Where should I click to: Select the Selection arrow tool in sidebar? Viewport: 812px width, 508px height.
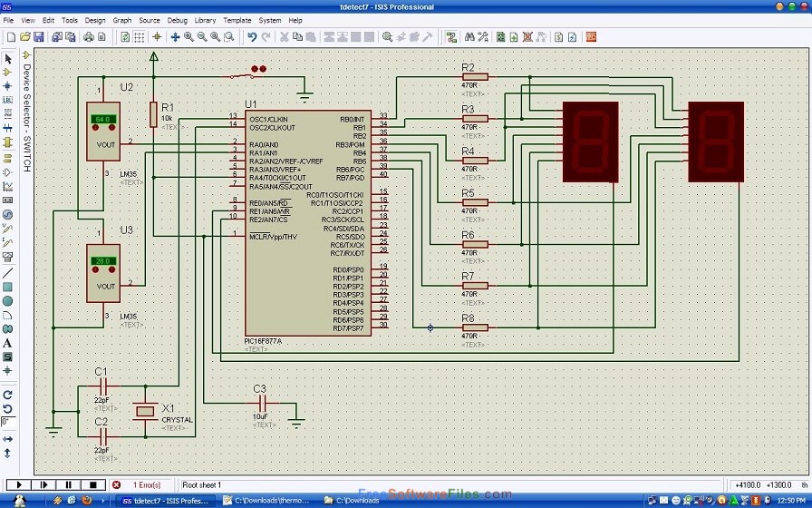click(7, 58)
